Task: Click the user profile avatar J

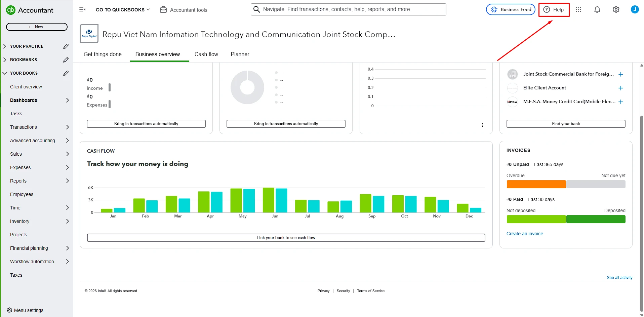Action: point(635,10)
